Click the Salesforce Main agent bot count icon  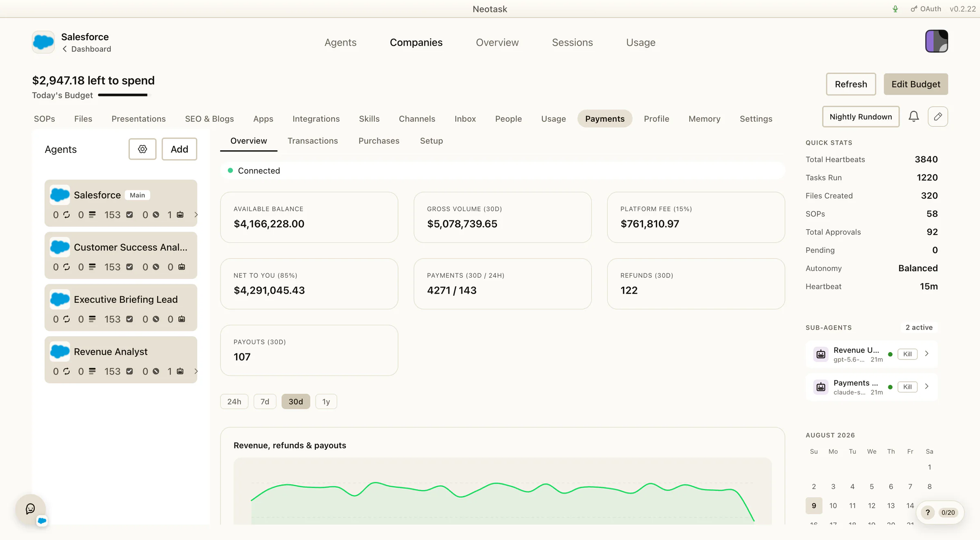pyautogui.click(x=180, y=214)
